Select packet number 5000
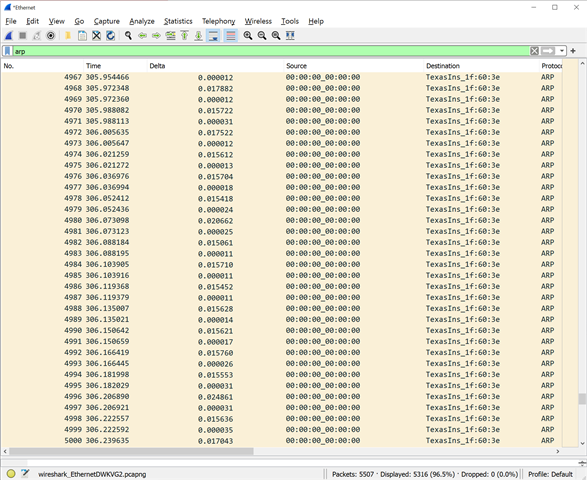 point(282,440)
